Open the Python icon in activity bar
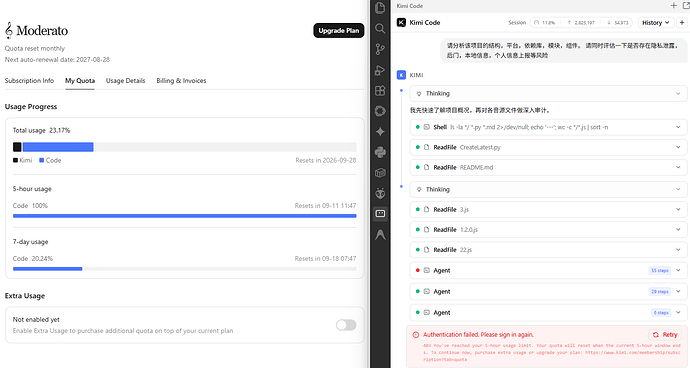This screenshot has height=368, width=690. pos(380,152)
